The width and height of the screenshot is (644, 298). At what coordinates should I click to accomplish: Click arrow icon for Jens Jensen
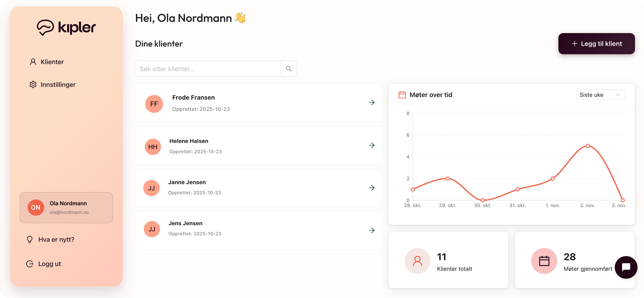pos(372,230)
